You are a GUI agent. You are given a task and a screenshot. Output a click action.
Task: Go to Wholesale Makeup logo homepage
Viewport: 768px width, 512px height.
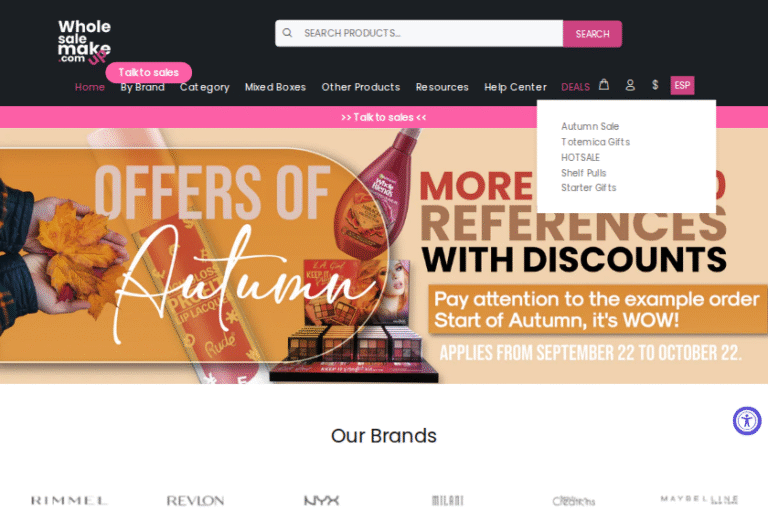pyautogui.click(x=84, y=42)
